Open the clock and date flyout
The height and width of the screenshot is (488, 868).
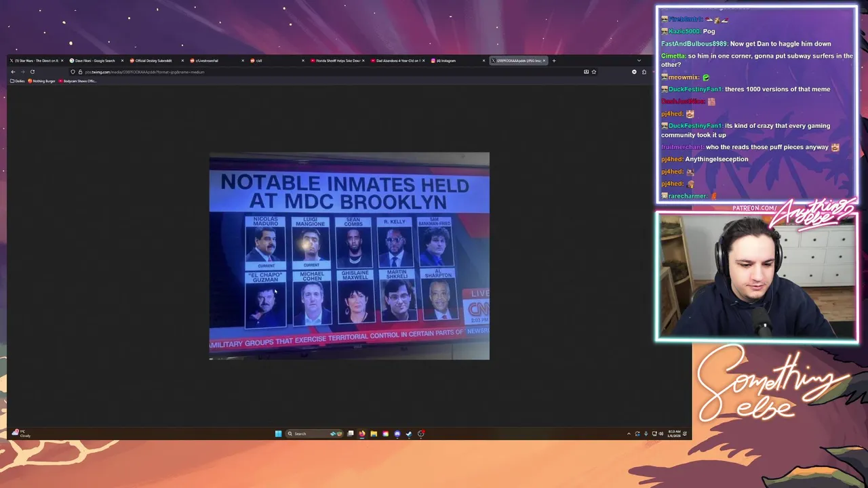(x=674, y=434)
